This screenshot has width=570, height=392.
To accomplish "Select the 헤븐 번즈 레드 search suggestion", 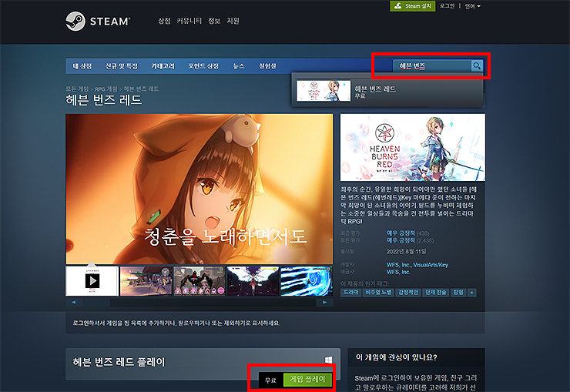I will click(x=388, y=92).
